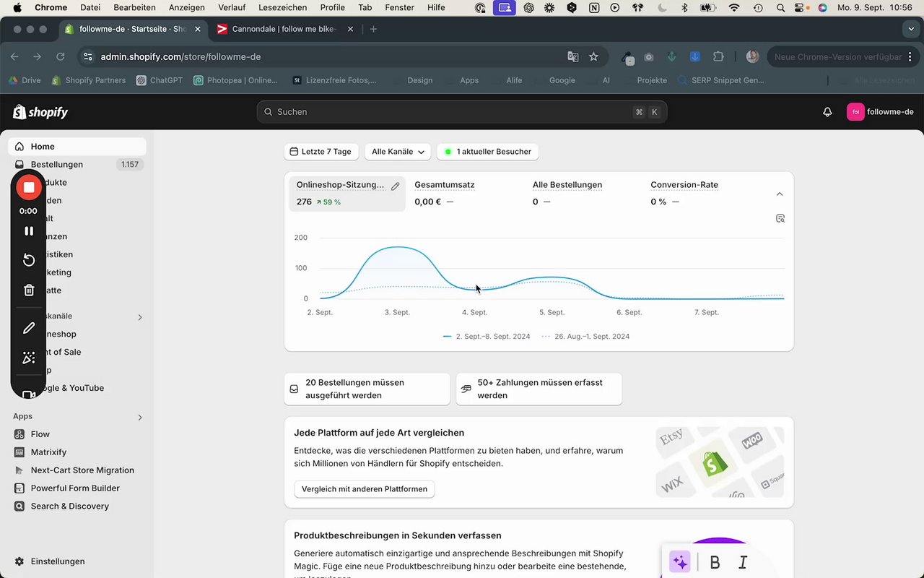Image resolution: width=924 pixels, height=578 pixels.
Task: Open the Wi-Fi menu in menu bar
Action: click(734, 8)
